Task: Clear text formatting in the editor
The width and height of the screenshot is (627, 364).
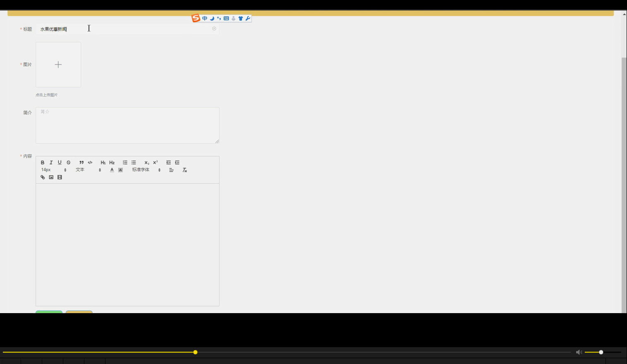Action: point(185,170)
